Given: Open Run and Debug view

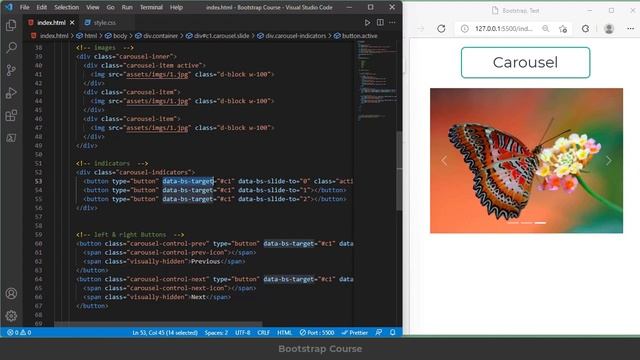Looking at the screenshot, I should [11, 93].
